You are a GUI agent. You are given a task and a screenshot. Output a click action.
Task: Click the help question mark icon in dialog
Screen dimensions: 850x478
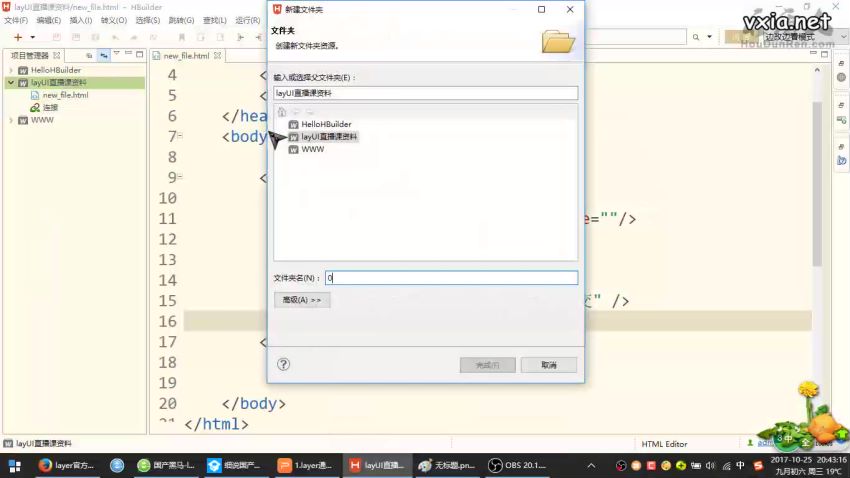click(284, 364)
